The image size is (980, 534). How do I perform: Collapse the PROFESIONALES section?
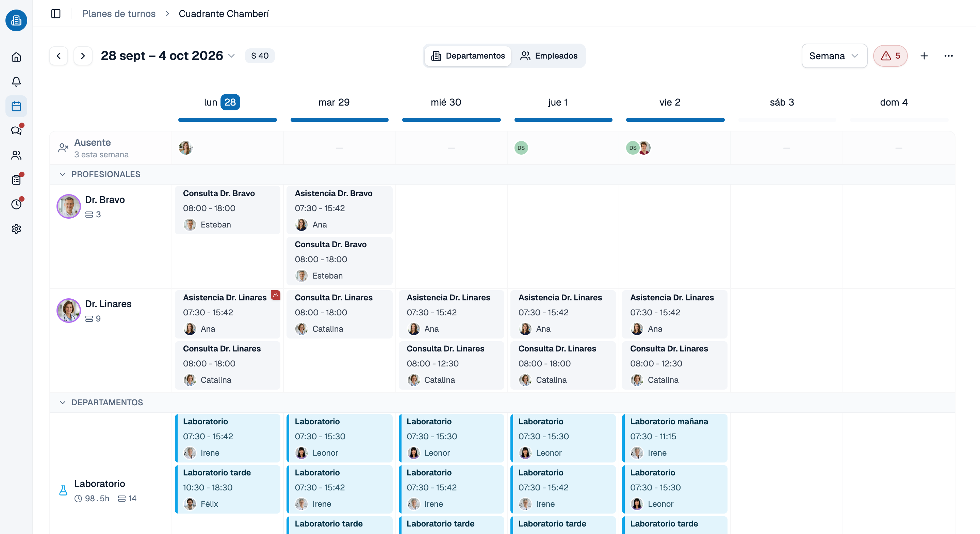(62, 174)
